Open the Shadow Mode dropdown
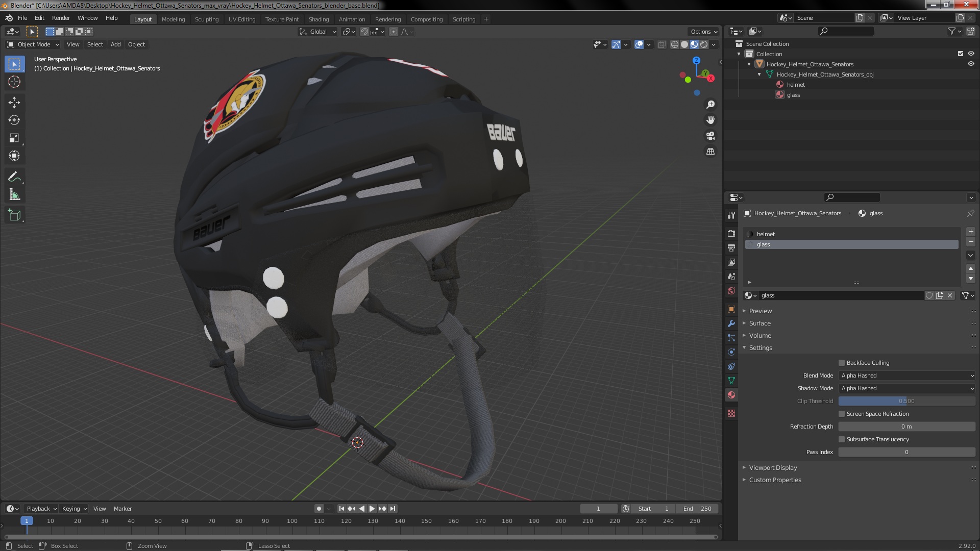The image size is (980, 551). tap(907, 388)
